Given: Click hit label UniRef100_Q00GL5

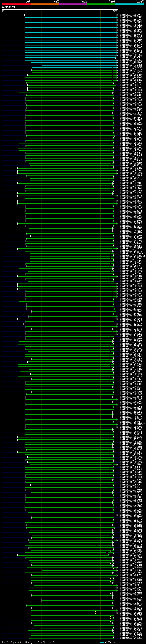Looking at the screenshot, I should 131,135.
